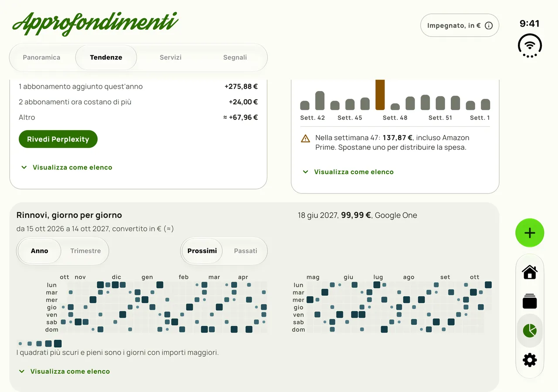The image size is (558, 392).
Task: Click the Google One 99,99 € renewal detail
Action: click(357, 215)
